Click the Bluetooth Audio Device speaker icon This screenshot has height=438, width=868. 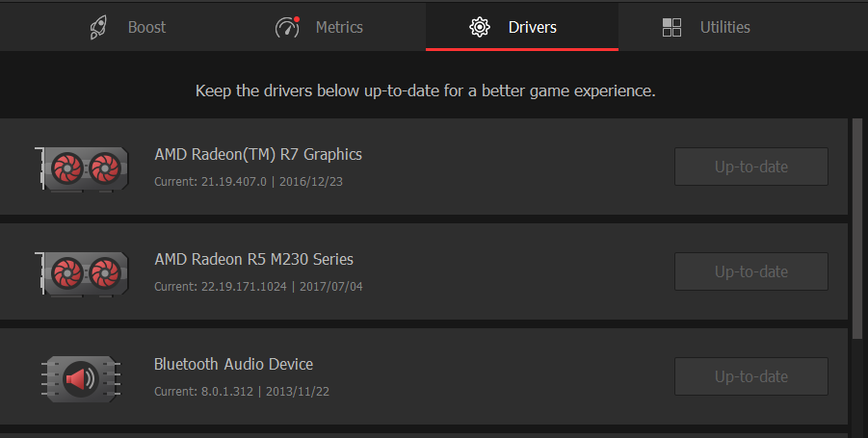81,378
